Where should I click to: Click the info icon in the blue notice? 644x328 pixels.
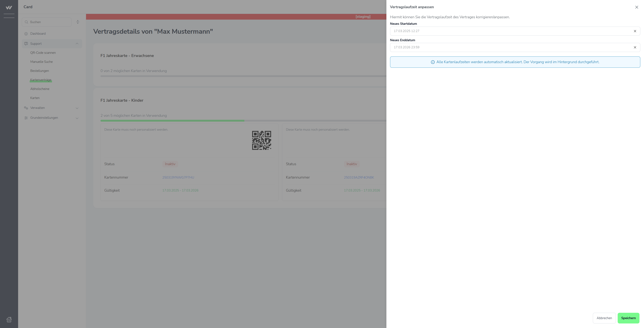433,62
